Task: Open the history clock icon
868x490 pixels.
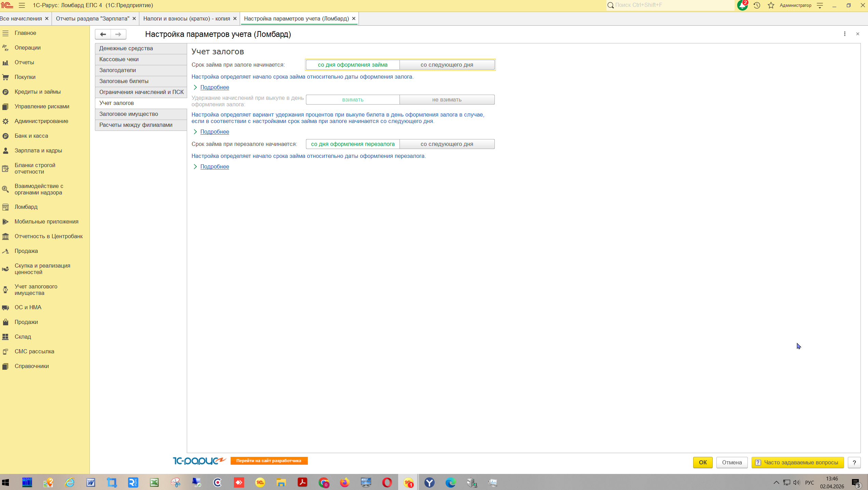Action: [x=757, y=5]
